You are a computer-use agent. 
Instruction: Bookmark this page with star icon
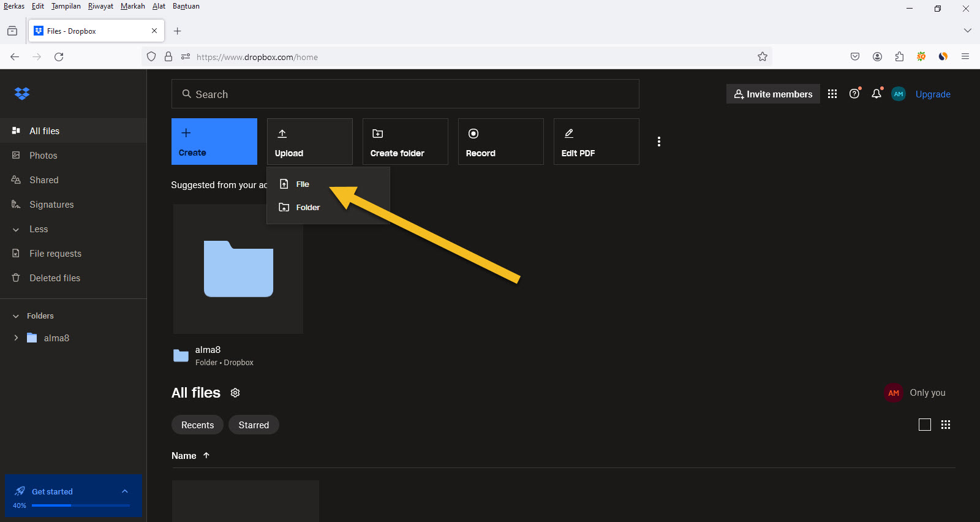click(x=762, y=57)
